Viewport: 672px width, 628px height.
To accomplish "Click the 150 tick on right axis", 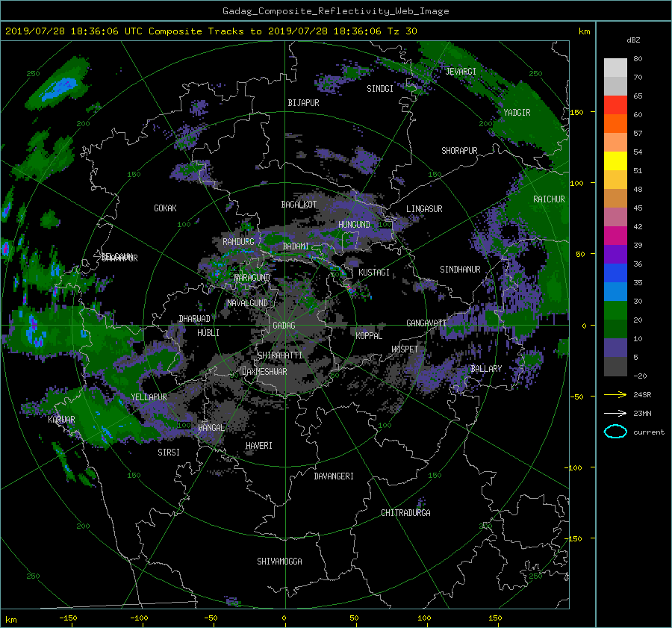I will click(576, 112).
